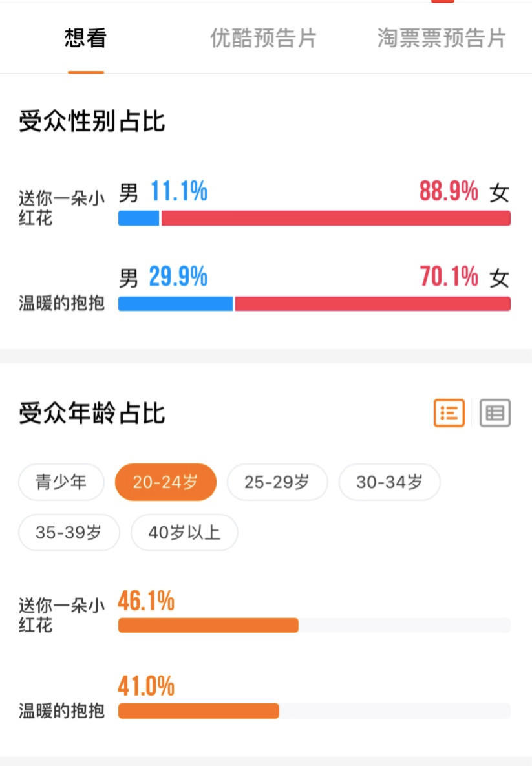Select the 25-29岁 age filter
Image resolution: width=532 pixels, height=766 pixels.
[x=277, y=482]
